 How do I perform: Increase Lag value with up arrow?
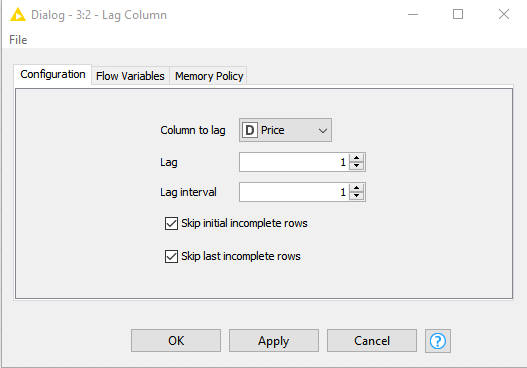pyautogui.click(x=357, y=158)
